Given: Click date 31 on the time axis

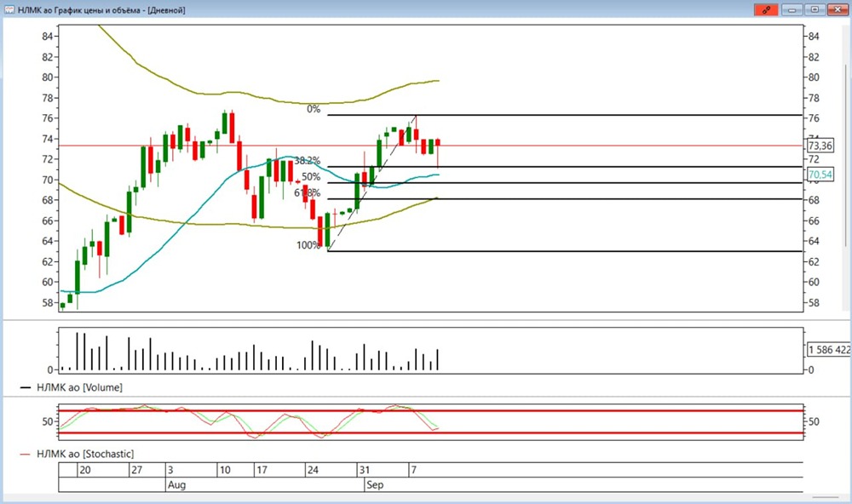Looking at the screenshot, I should [x=364, y=470].
